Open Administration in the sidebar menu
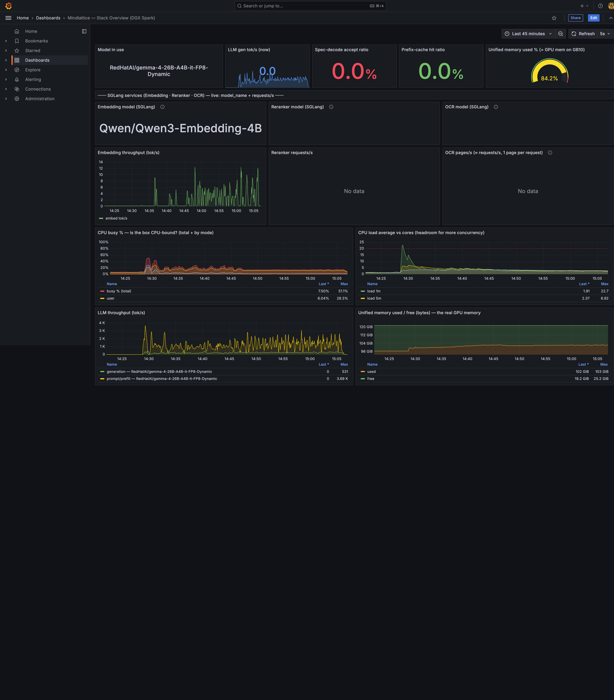The image size is (614, 700). coord(40,99)
